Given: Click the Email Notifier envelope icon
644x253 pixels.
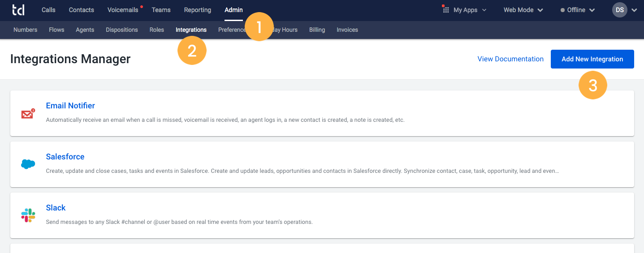Looking at the screenshot, I should click(x=28, y=114).
